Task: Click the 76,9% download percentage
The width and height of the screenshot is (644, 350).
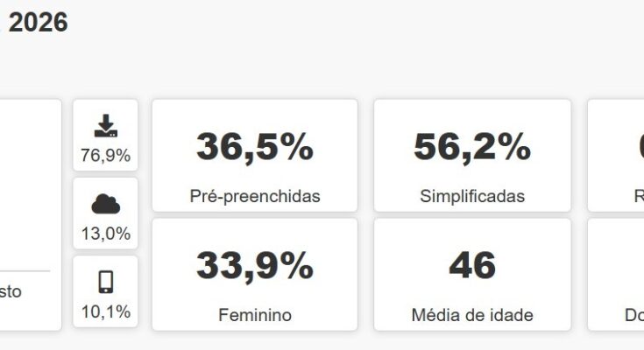Action: 105,156
